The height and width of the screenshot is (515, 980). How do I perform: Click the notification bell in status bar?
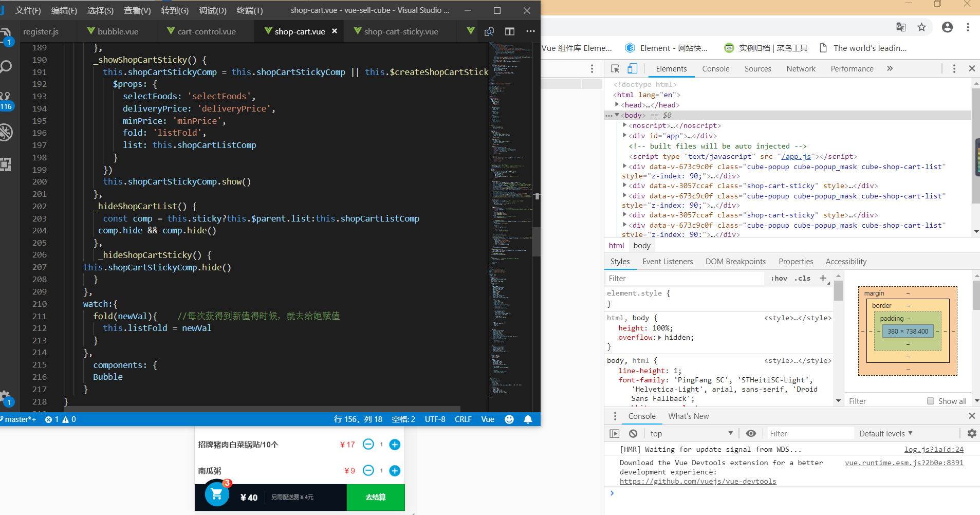(x=528, y=419)
